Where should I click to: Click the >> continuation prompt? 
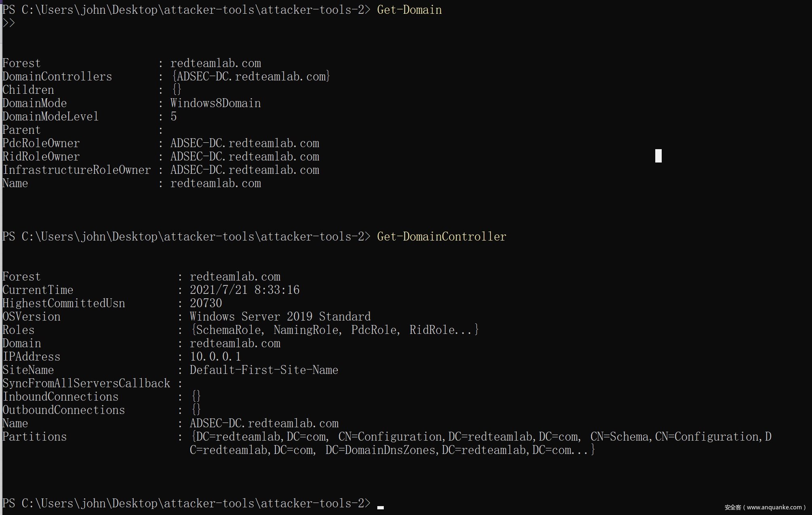point(9,23)
